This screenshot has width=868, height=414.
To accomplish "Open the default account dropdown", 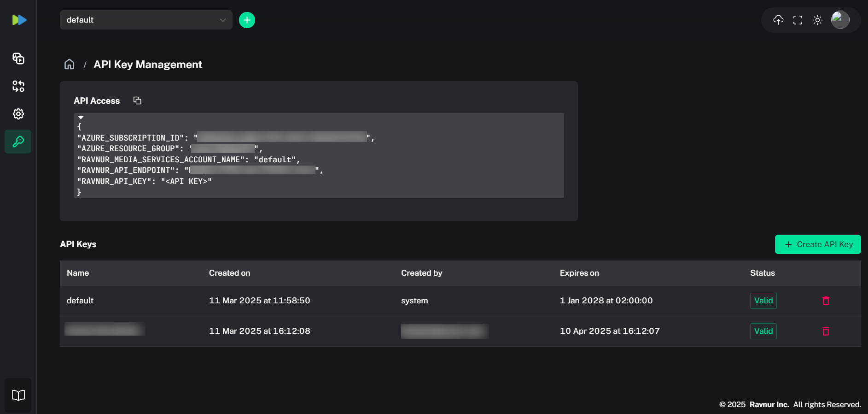I will click(x=146, y=20).
